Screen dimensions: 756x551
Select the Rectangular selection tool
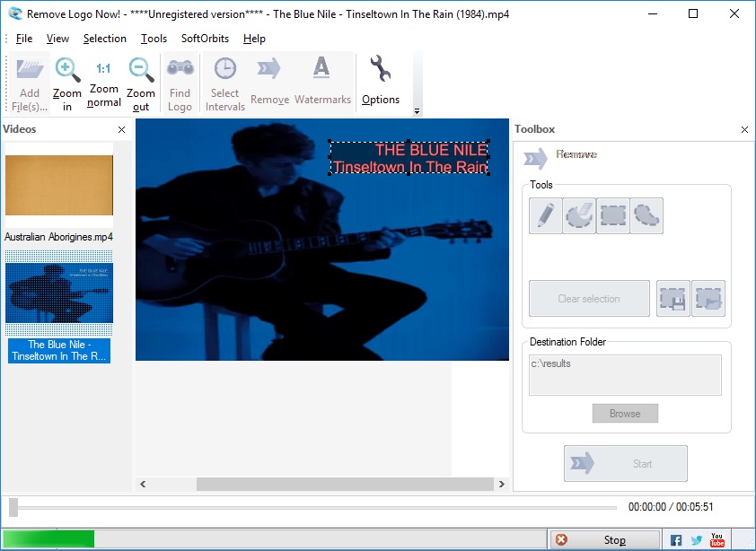613,215
